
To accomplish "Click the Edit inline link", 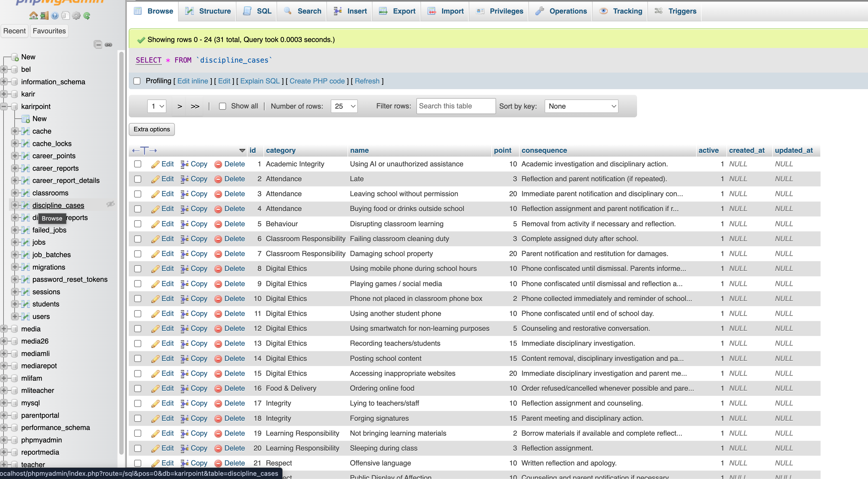I will pos(193,81).
